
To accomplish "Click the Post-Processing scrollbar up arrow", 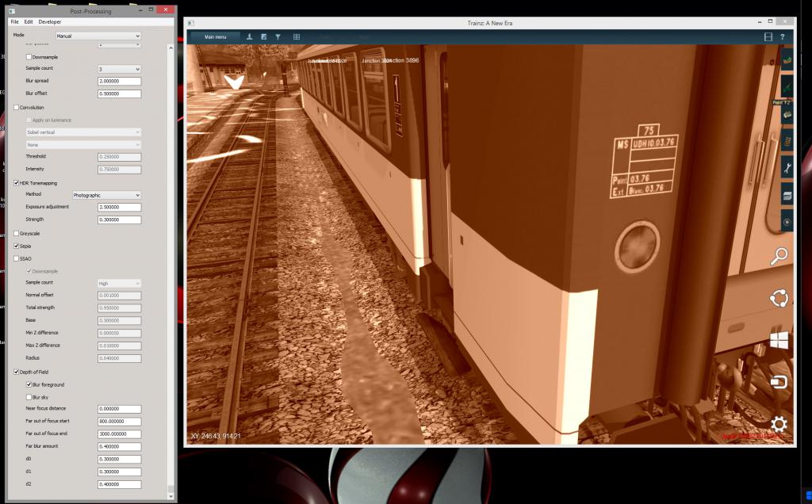I will [x=171, y=48].
